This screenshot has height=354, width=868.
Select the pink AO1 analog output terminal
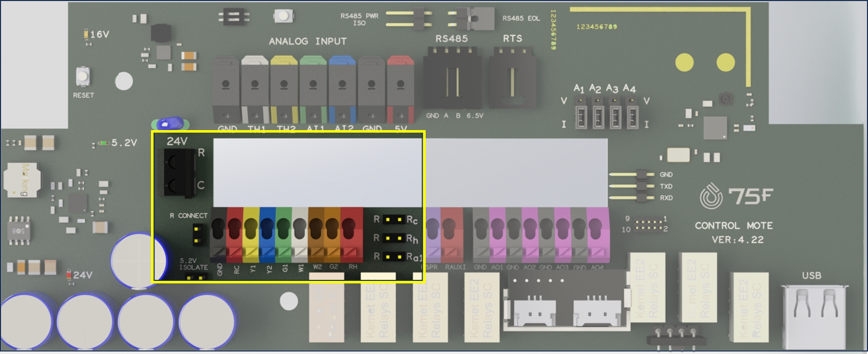[497, 234]
